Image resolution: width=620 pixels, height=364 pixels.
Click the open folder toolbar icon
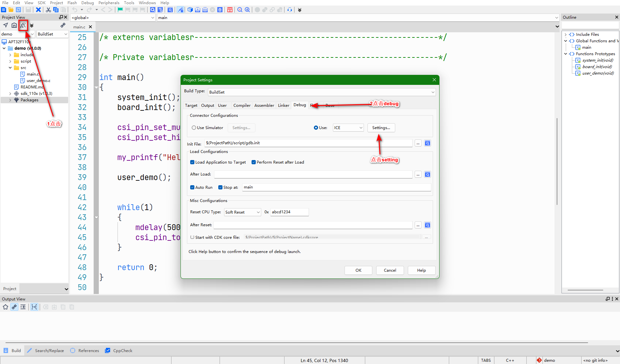click(11, 10)
